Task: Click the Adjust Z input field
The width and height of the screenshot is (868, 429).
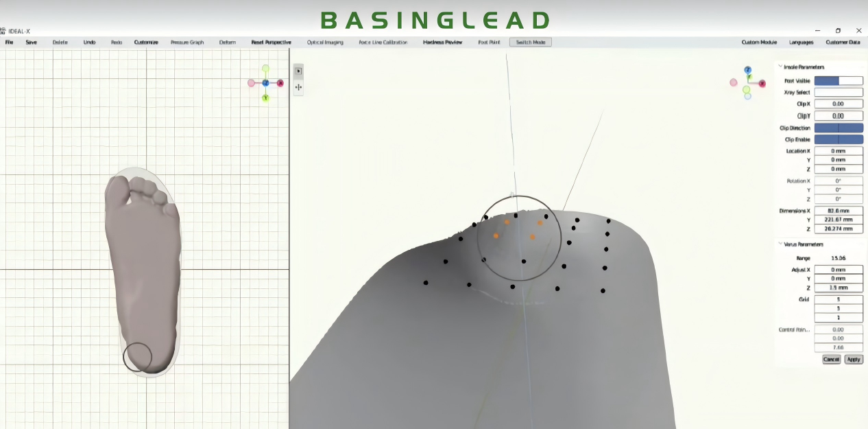Action: pyautogui.click(x=838, y=288)
